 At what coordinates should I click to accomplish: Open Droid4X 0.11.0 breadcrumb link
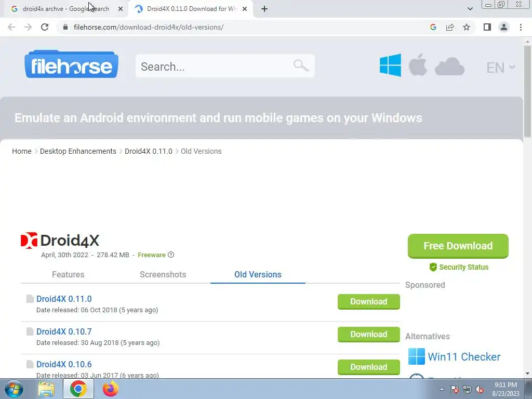click(x=148, y=151)
